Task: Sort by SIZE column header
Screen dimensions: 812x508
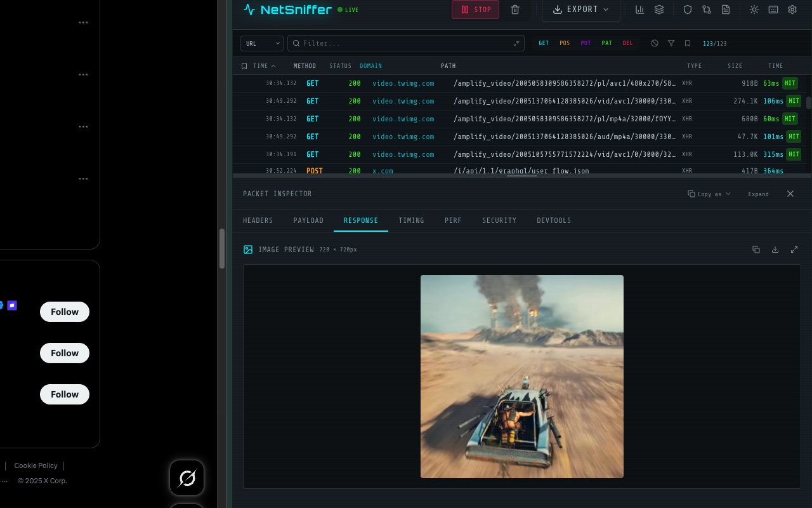Action: coord(735,66)
